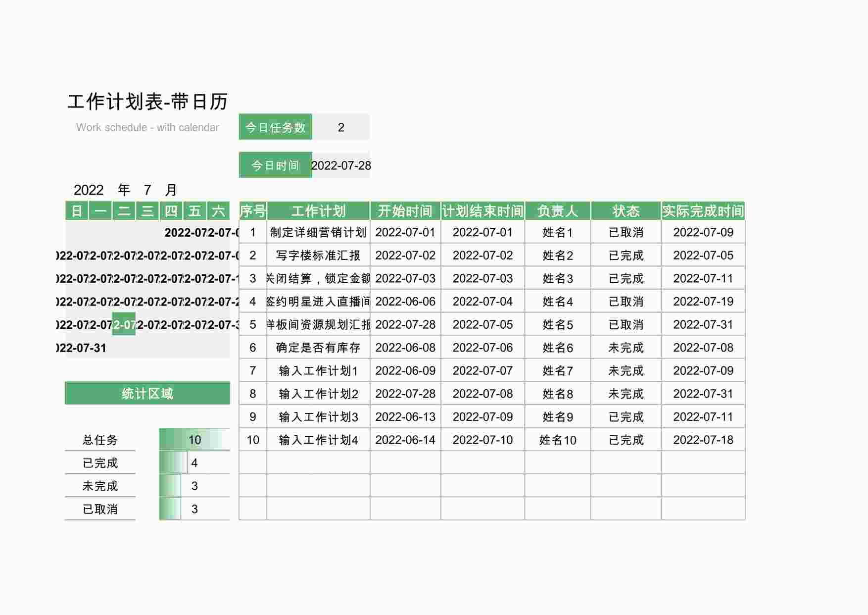
Task: Select the owner cell 姓名5
Action: point(558,324)
